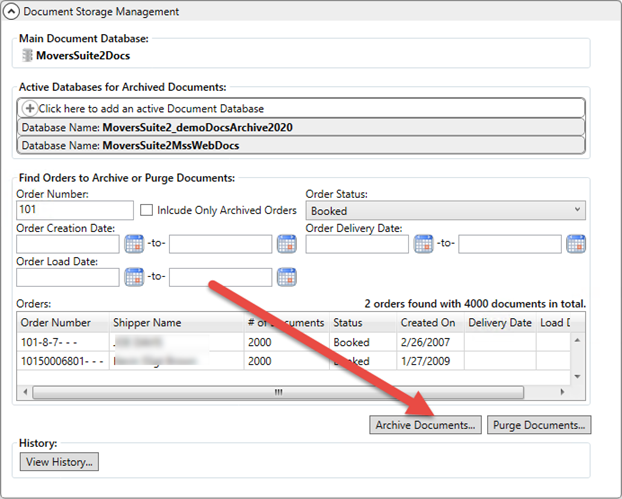The height and width of the screenshot is (499, 622).
Task: Click the plus icon to add Document Database
Action: (x=29, y=108)
